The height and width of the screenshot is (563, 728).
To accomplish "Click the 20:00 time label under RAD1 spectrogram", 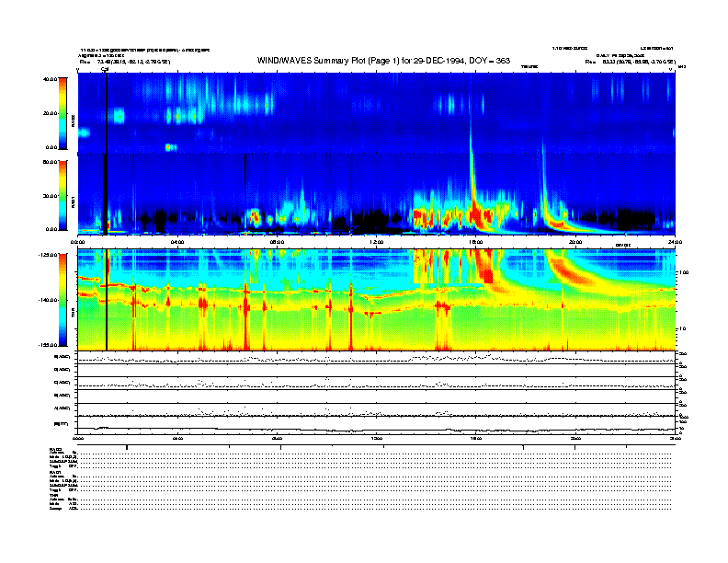I will (575, 242).
